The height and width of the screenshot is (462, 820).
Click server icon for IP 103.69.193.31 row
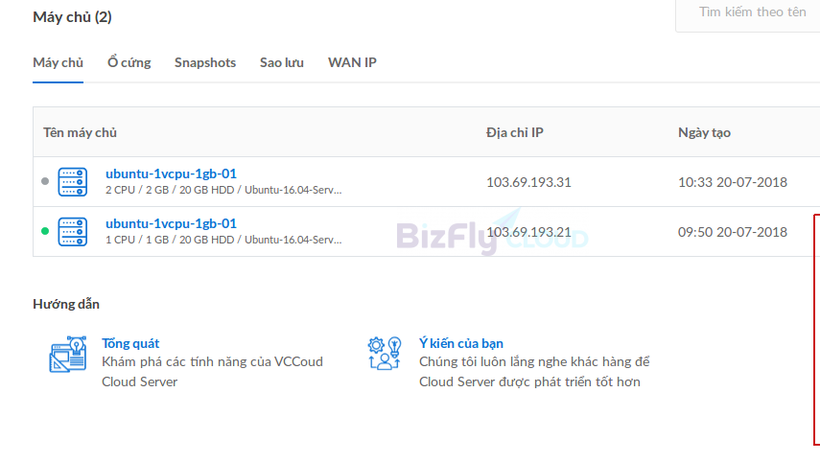tap(72, 182)
